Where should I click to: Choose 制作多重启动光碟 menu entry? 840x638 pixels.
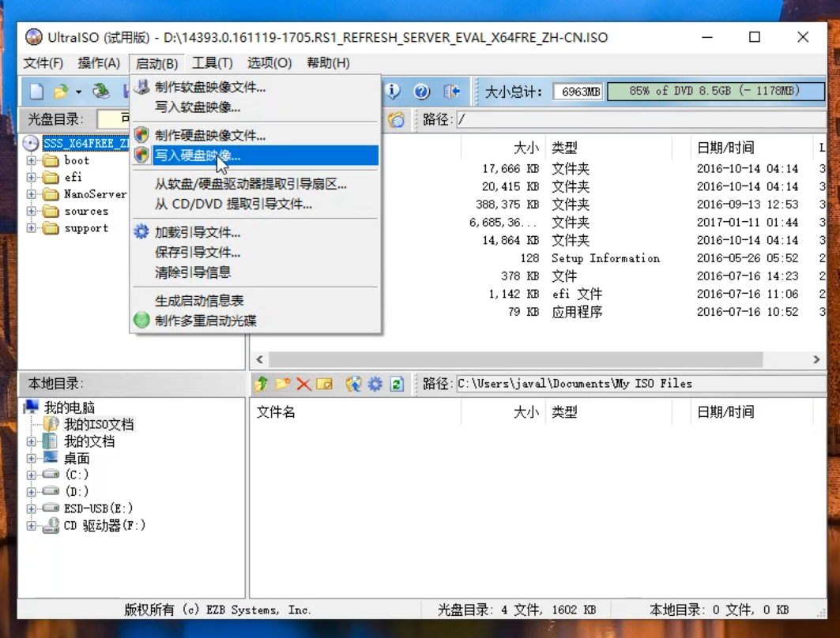coord(255,321)
